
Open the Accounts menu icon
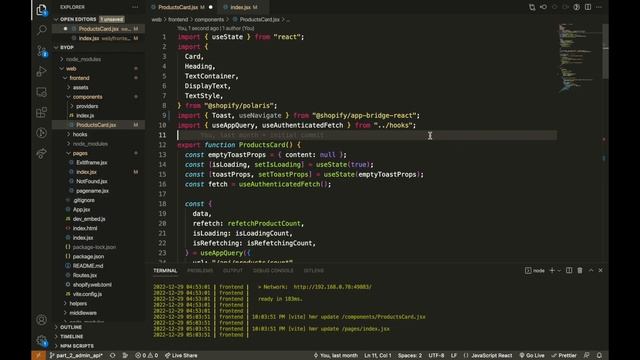click(x=41, y=320)
